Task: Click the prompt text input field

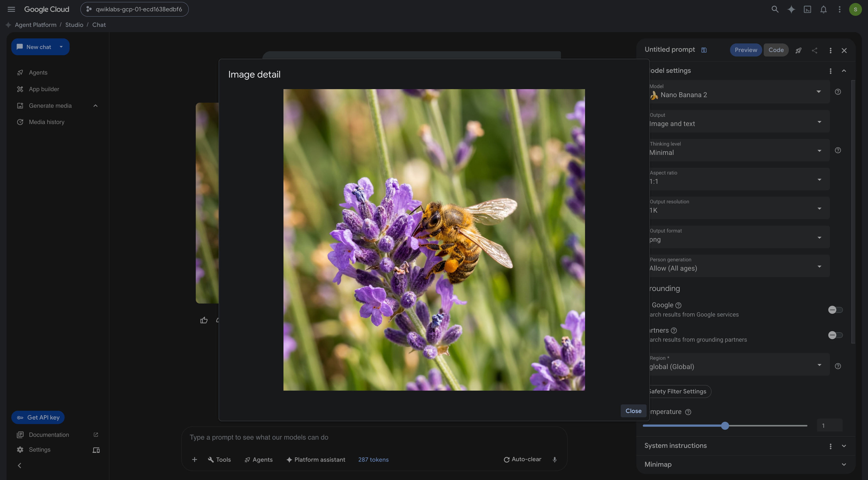Action: click(374, 438)
